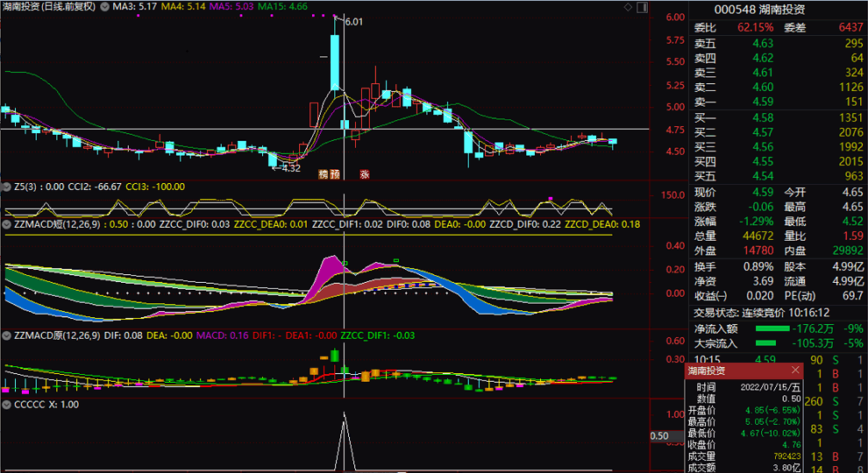Click the diamond icon at chart top-right

pyautogui.click(x=628, y=7)
